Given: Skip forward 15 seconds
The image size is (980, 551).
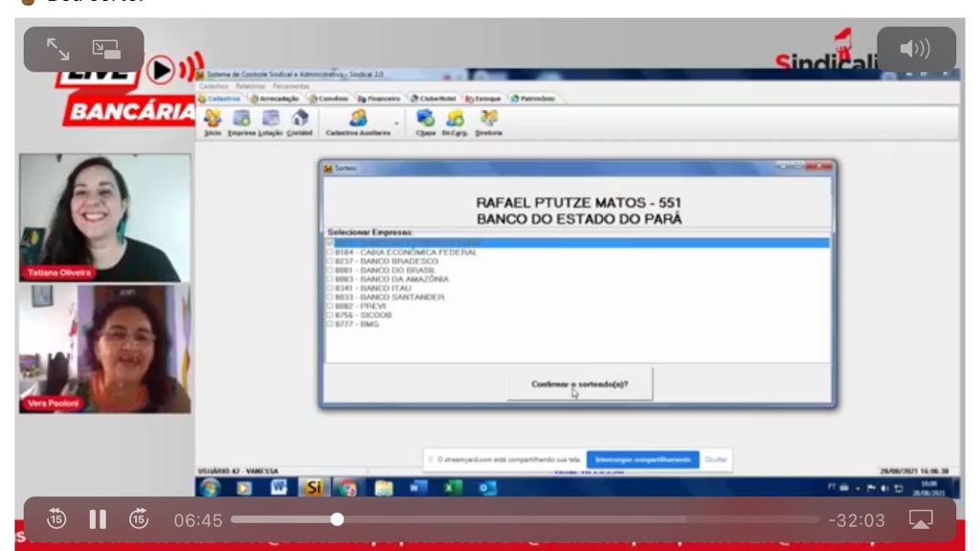Looking at the screenshot, I should pyautogui.click(x=139, y=518).
